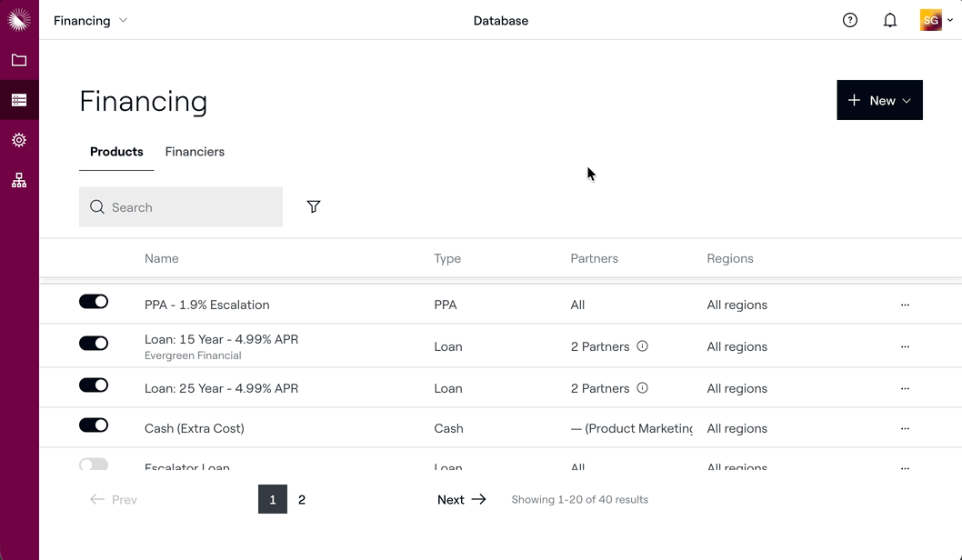The height and width of the screenshot is (560, 962).
Task: Disable PPA - 1.9% Escalation toggle
Action: (x=94, y=301)
